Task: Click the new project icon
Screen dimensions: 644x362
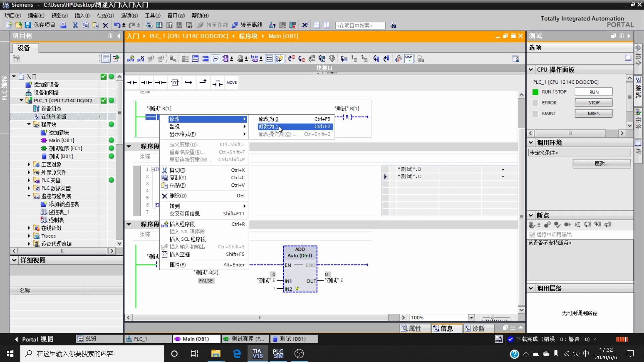Action: click(x=9, y=25)
